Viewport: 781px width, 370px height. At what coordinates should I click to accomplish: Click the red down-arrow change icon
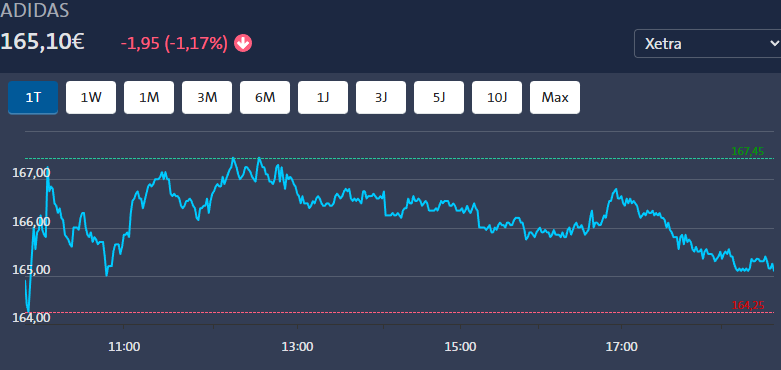[243, 44]
